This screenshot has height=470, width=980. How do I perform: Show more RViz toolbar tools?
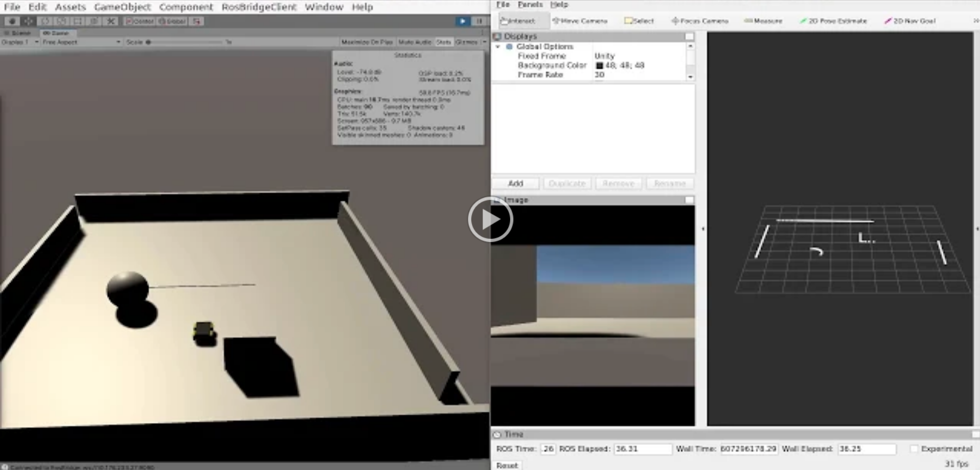(x=975, y=21)
